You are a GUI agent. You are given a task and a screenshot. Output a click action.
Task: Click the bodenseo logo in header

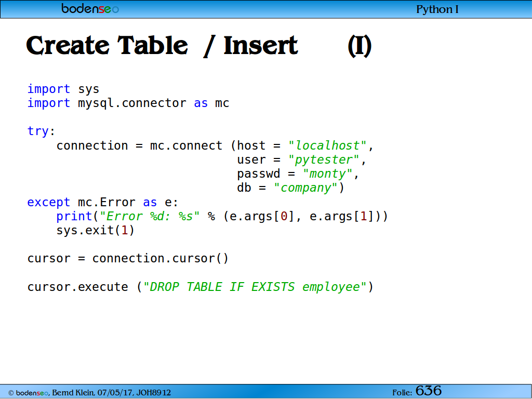pyautogui.click(x=90, y=8)
